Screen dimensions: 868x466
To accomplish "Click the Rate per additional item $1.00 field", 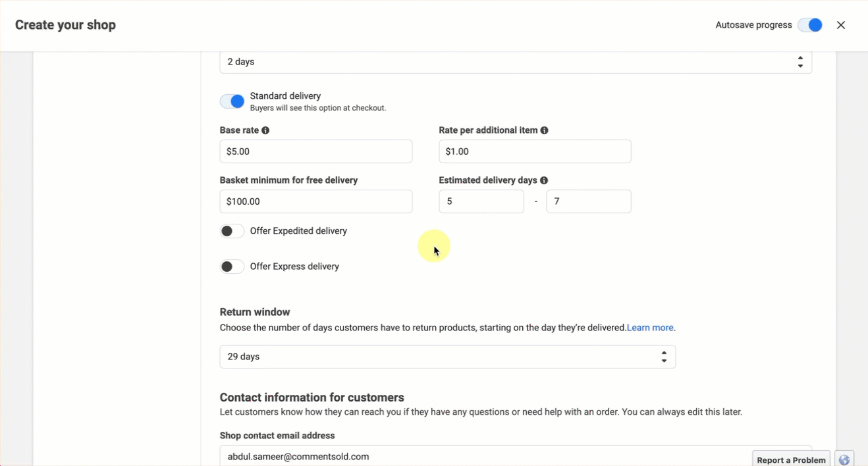I will tap(535, 151).
